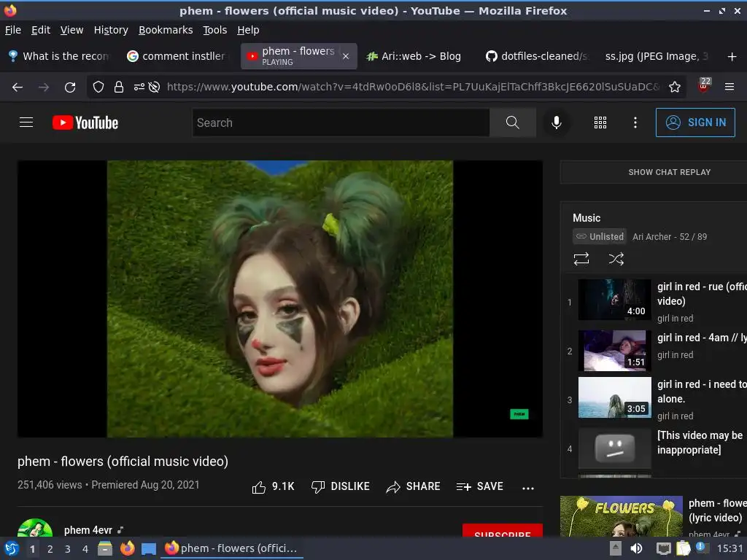The image size is (747, 560).
Task: Click the YouTube search magnifier button
Action: coord(513,122)
